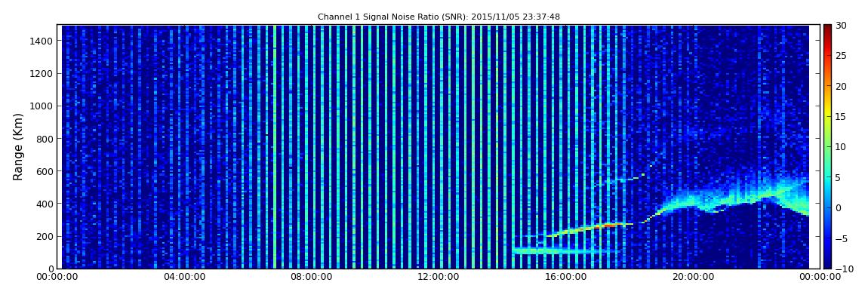
Task: Click the plot title Channel 1 Signal Noise Ratio
Action: pos(439,17)
